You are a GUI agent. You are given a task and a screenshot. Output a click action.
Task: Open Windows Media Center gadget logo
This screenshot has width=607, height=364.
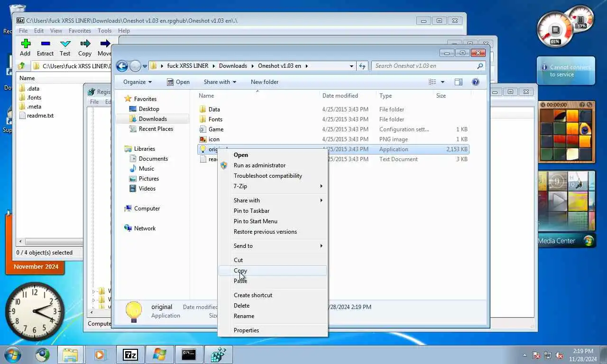click(589, 241)
